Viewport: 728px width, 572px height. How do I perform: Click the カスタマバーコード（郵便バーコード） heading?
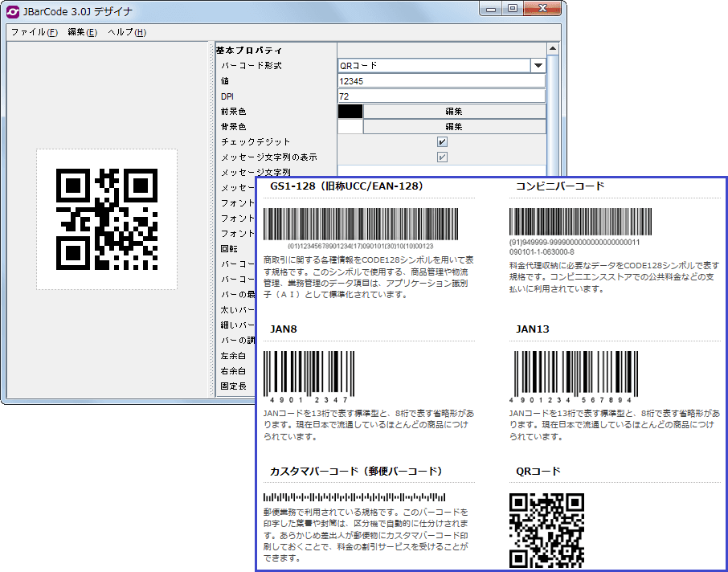(x=356, y=472)
